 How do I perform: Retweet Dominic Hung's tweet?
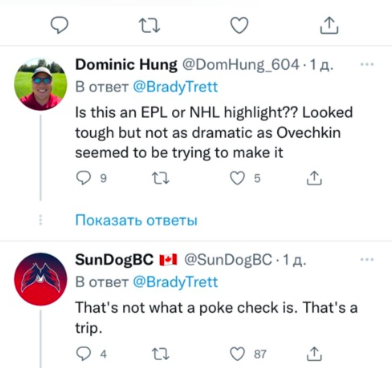(x=161, y=179)
